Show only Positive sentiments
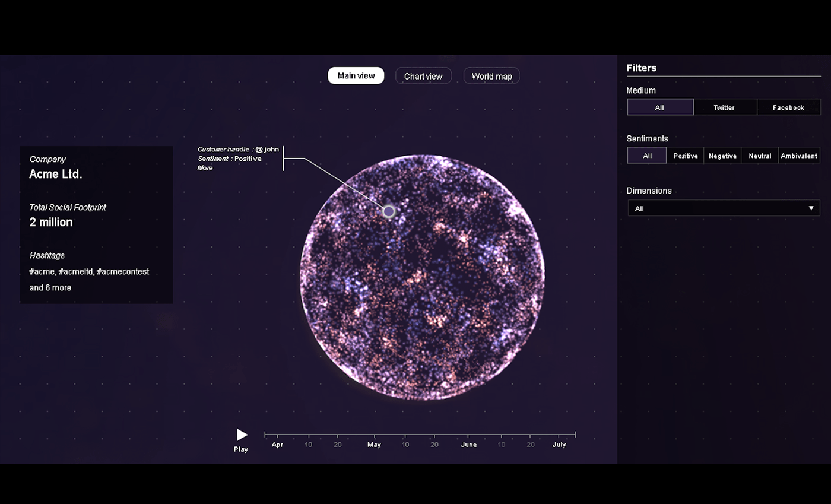 pyautogui.click(x=685, y=156)
